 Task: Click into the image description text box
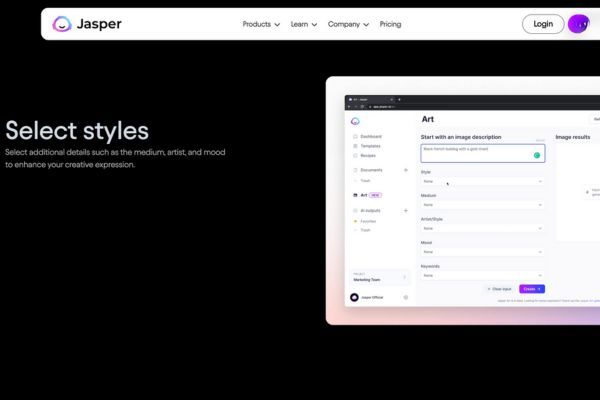click(x=483, y=153)
